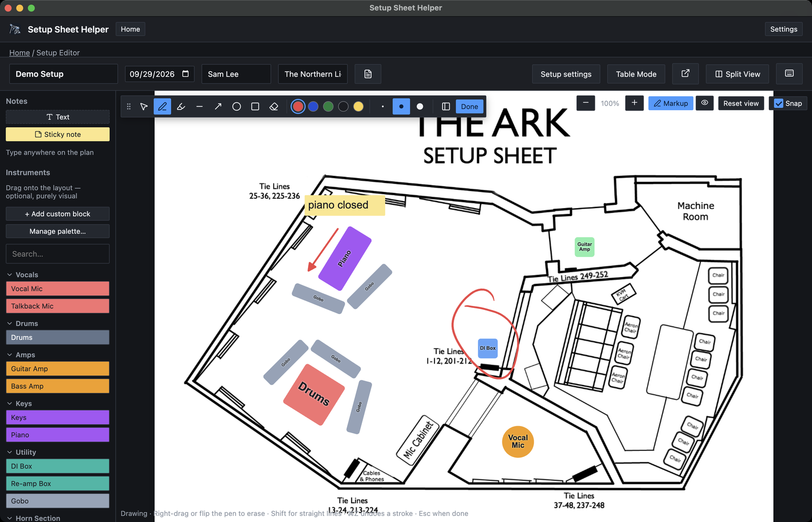
Task: Pick the red pen color
Action: click(x=298, y=107)
